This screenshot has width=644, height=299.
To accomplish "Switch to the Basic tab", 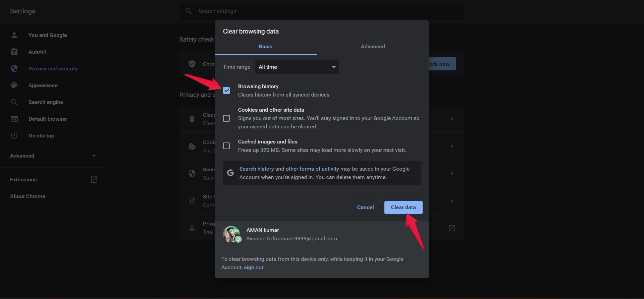I will [266, 47].
